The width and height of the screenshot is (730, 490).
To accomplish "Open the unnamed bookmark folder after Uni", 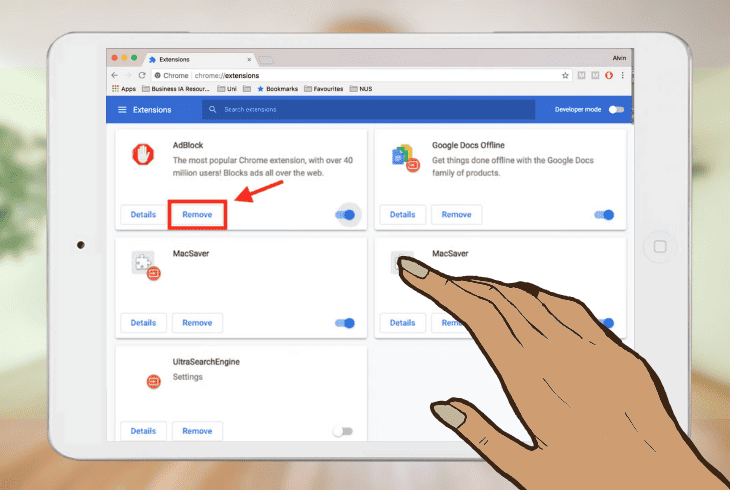I will coord(247,88).
